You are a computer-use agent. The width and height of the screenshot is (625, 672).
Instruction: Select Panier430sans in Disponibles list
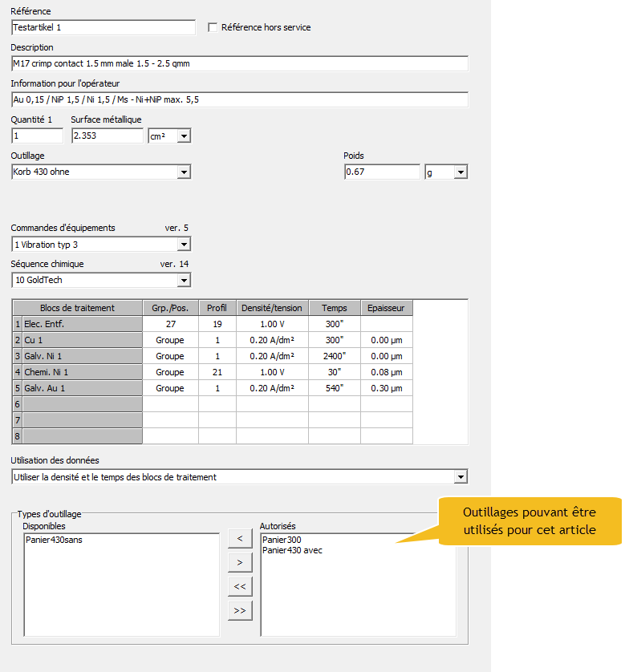click(54, 540)
